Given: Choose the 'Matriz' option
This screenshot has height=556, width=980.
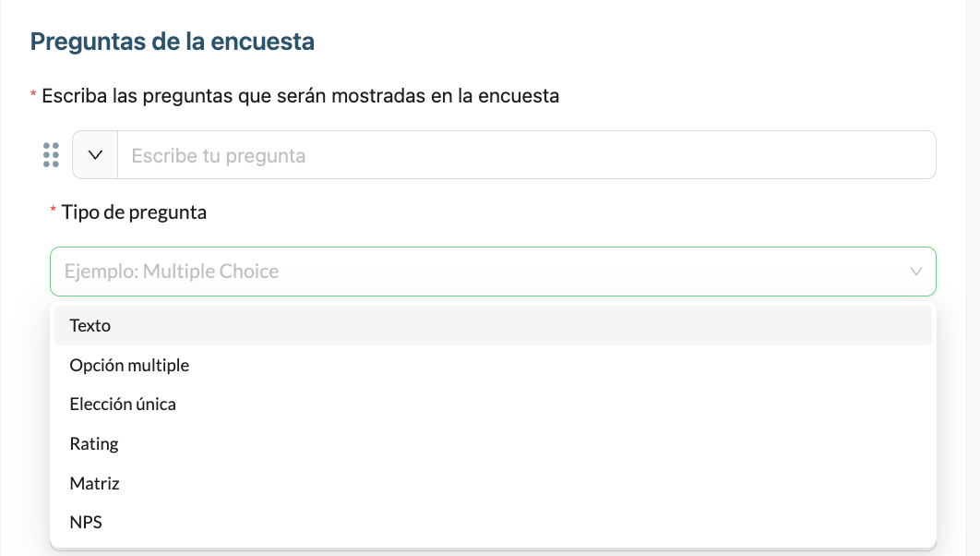Looking at the screenshot, I should (x=493, y=483).
